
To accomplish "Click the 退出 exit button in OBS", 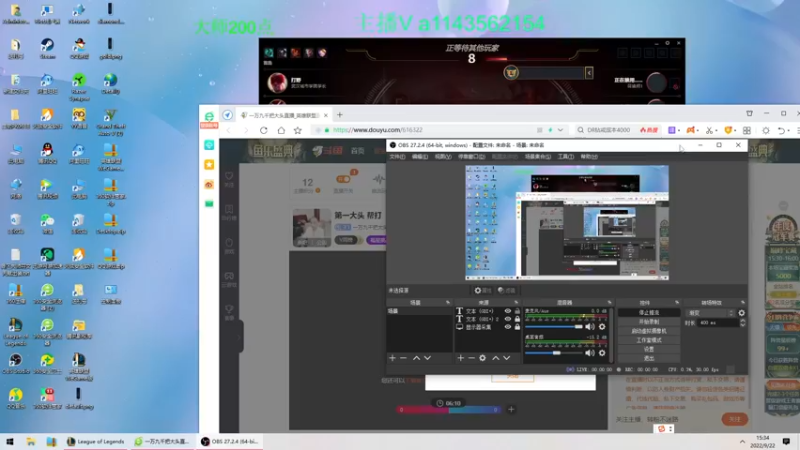I will [x=649, y=358].
